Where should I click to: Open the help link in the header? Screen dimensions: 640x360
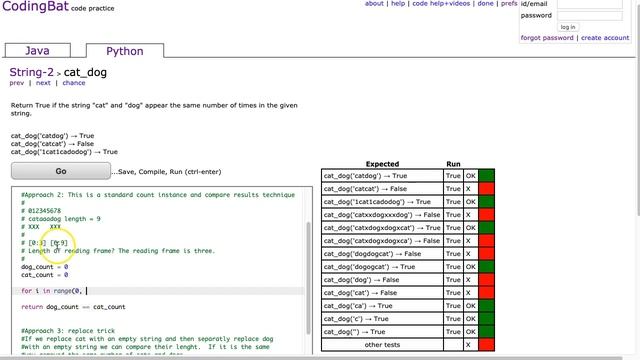pyautogui.click(x=398, y=4)
